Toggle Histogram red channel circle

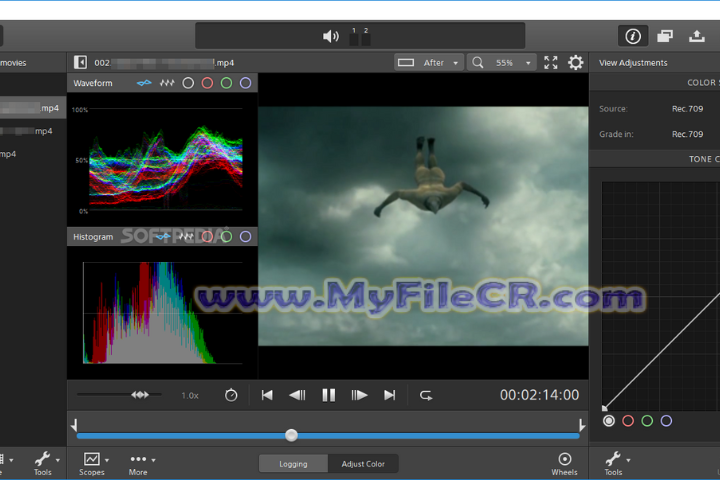[x=208, y=237]
